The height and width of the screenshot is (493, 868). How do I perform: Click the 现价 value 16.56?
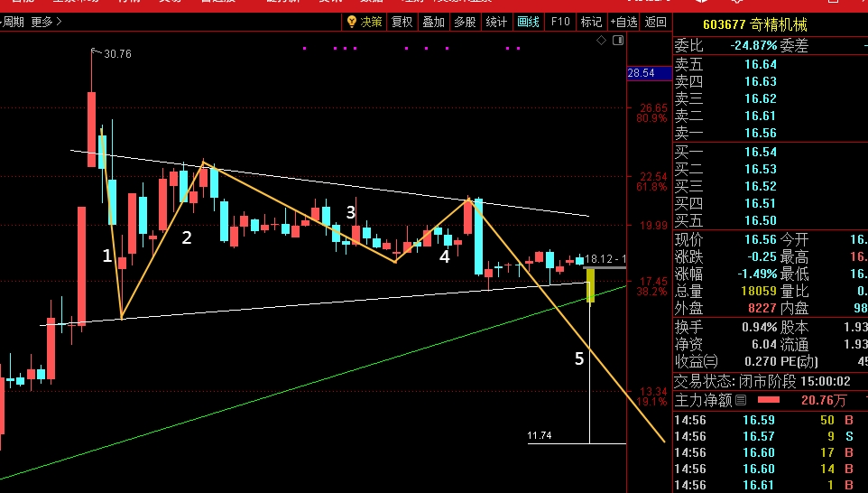[x=760, y=239]
